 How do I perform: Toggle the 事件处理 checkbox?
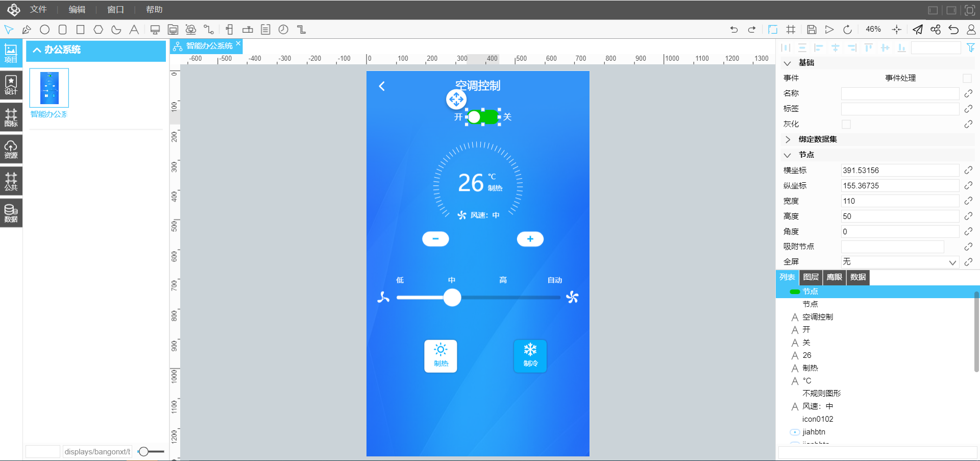click(967, 78)
